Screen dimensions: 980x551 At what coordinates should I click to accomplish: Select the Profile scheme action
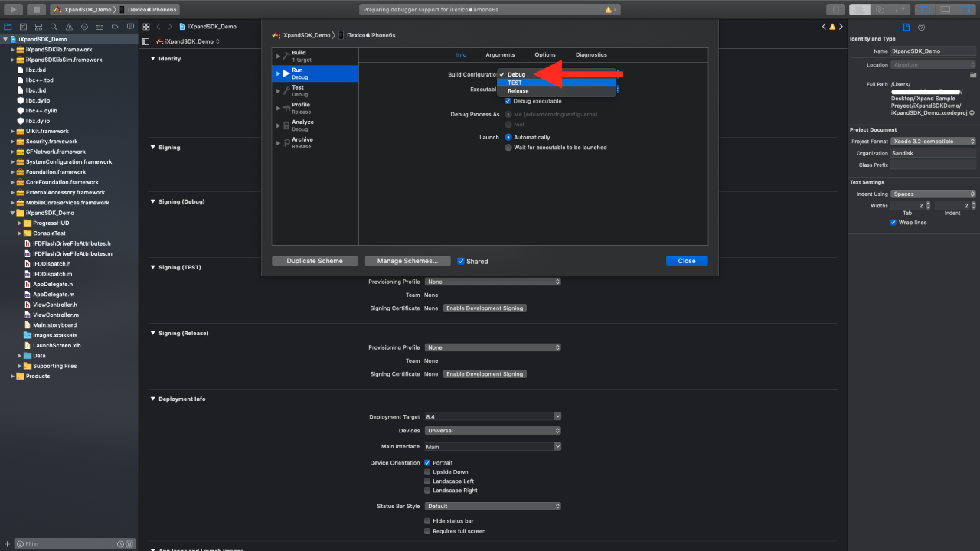pos(315,108)
